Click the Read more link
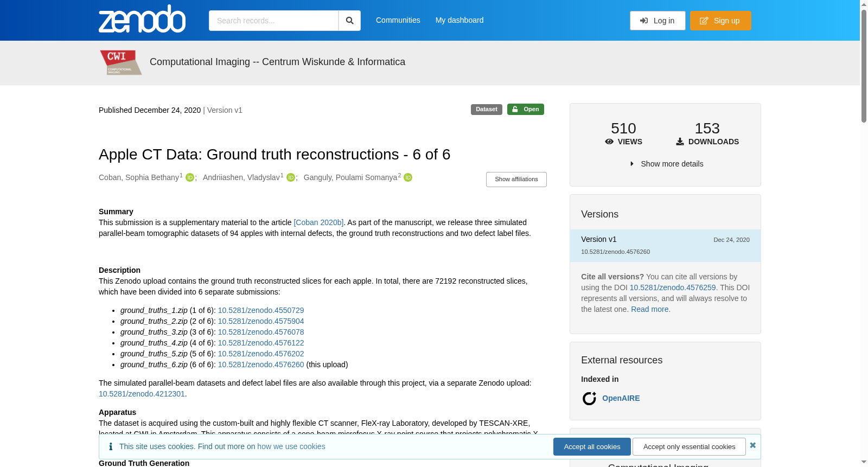 [x=650, y=309]
